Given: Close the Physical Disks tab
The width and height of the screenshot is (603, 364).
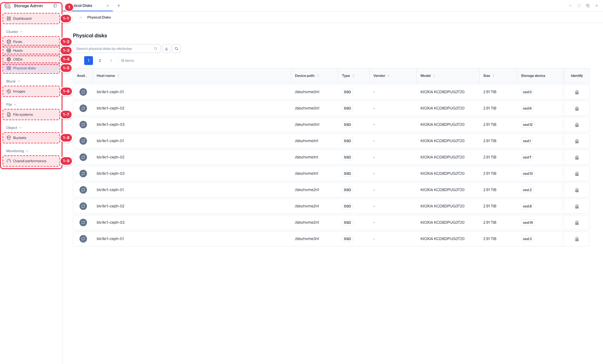Looking at the screenshot, I should pyautogui.click(x=108, y=6).
